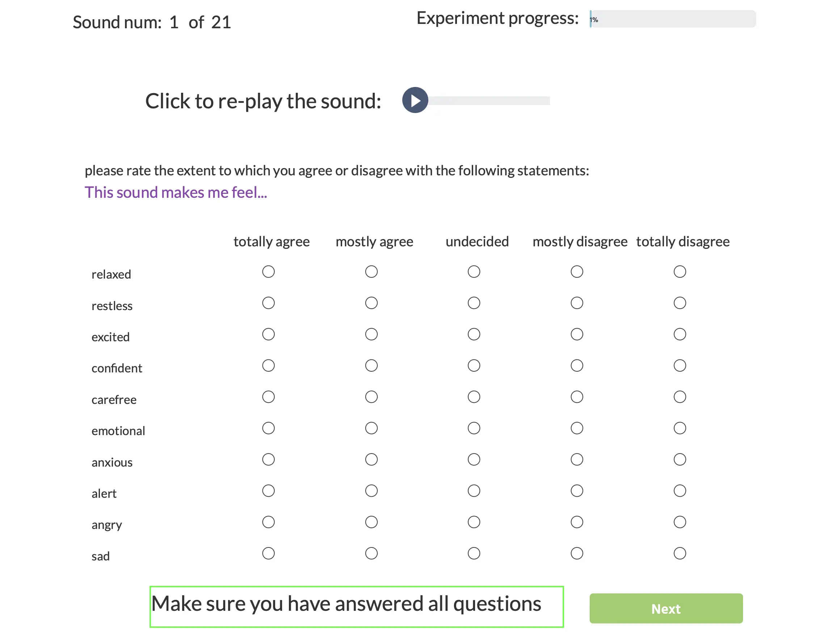The image size is (840, 634).
Task: Choose mostly disagree for confident
Action: 576,366
